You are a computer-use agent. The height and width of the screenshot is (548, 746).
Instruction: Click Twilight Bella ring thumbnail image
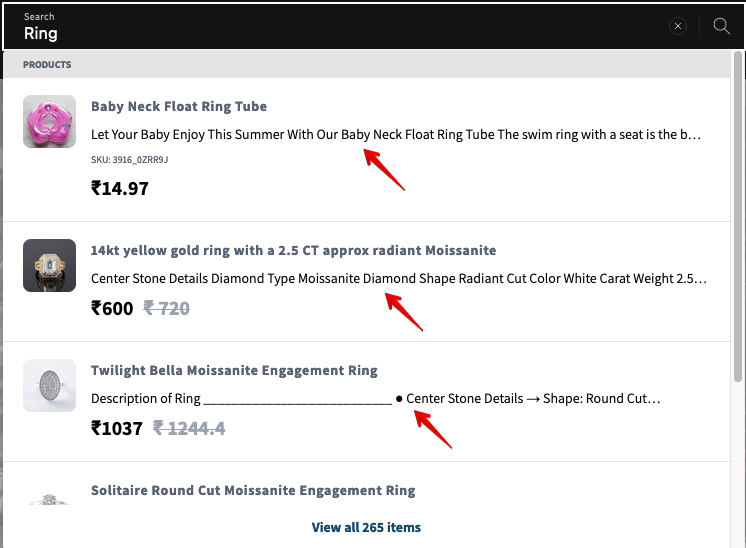coord(49,385)
